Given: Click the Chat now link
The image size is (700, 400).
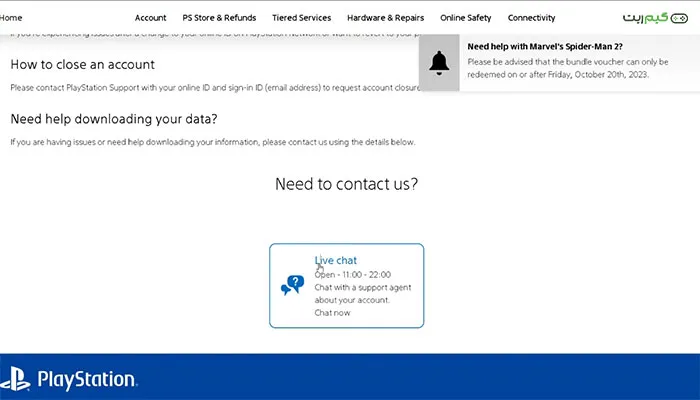Looking at the screenshot, I should click(332, 313).
